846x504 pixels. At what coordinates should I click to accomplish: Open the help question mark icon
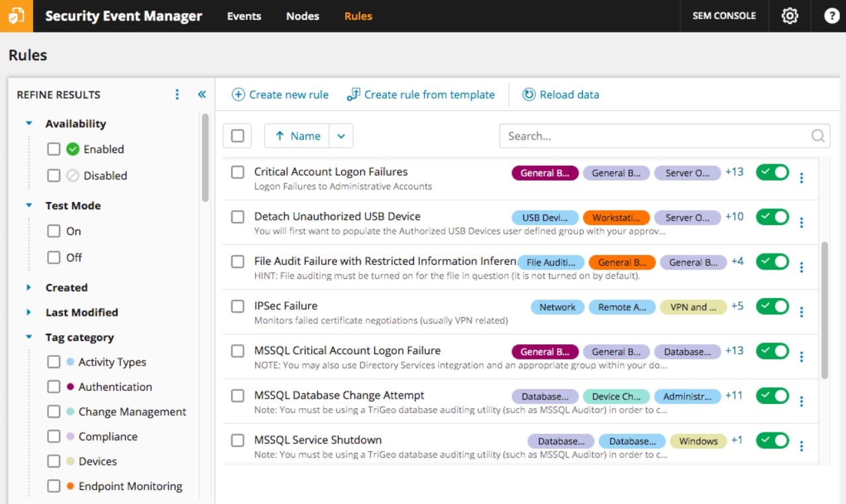pos(831,16)
